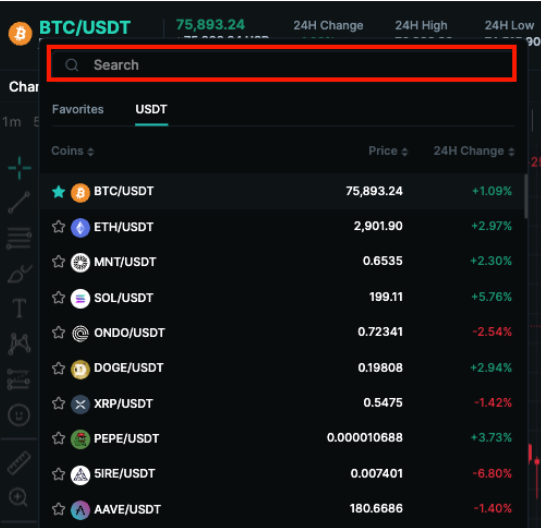Sort list by Coins column
541x528 pixels.
(x=72, y=151)
